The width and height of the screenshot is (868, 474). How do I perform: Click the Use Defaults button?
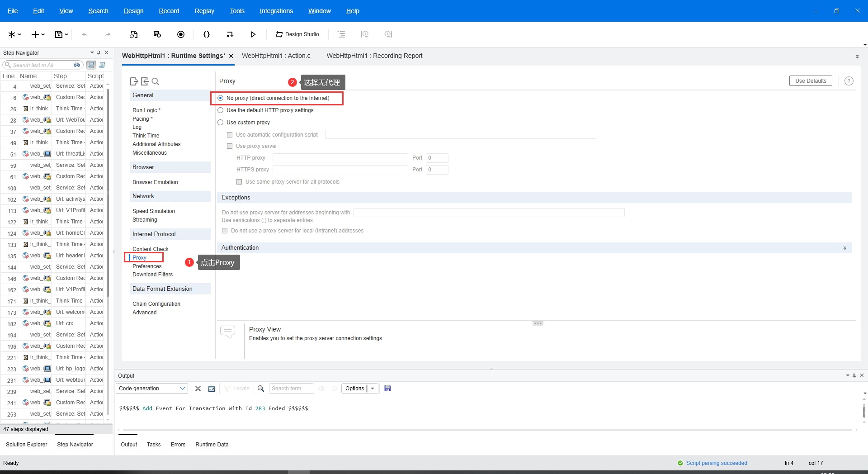tap(811, 81)
